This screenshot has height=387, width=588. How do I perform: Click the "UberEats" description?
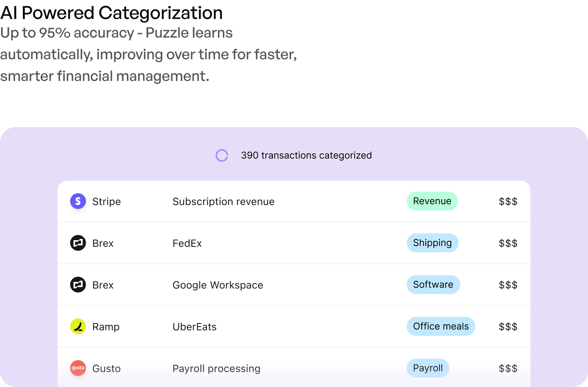(195, 327)
